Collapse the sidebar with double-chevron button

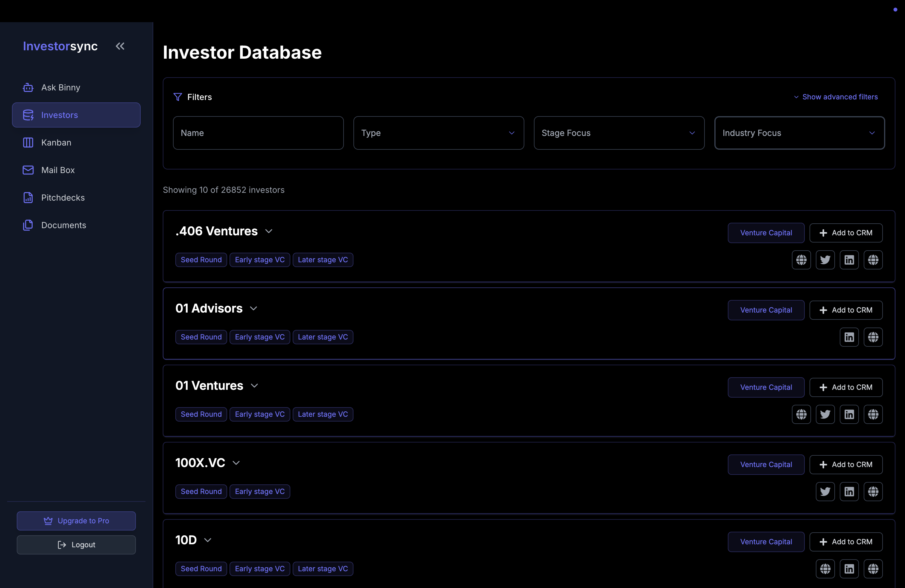[x=120, y=46]
